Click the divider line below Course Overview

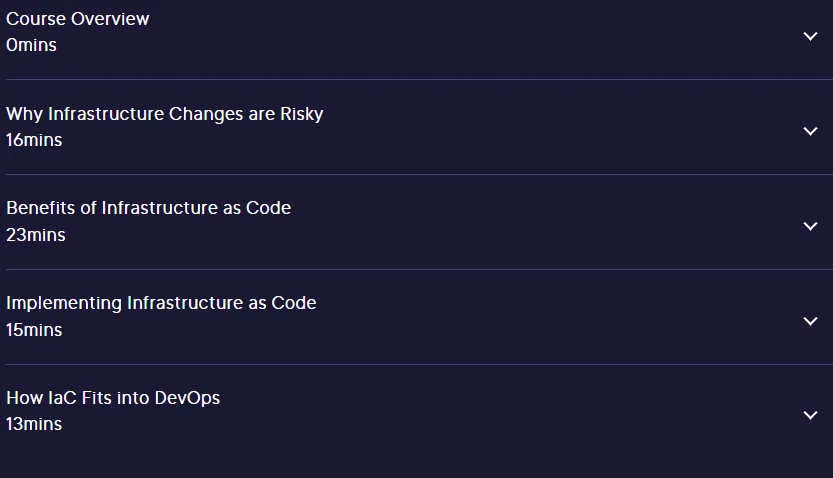(x=419, y=80)
